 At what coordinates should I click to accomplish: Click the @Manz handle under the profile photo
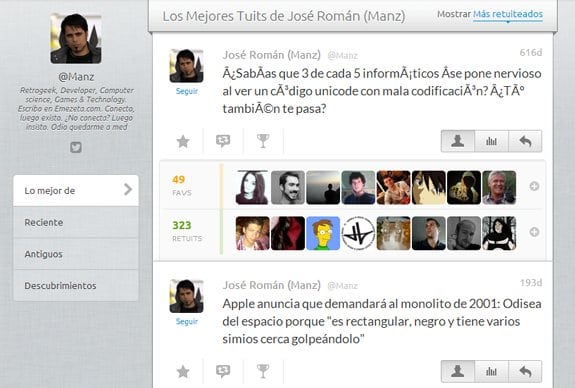pyautogui.click(x=76, y=77)
